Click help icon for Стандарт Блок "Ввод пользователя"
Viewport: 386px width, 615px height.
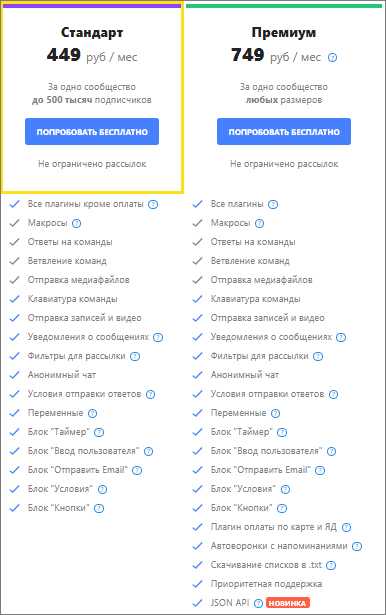tap(148, 451)
